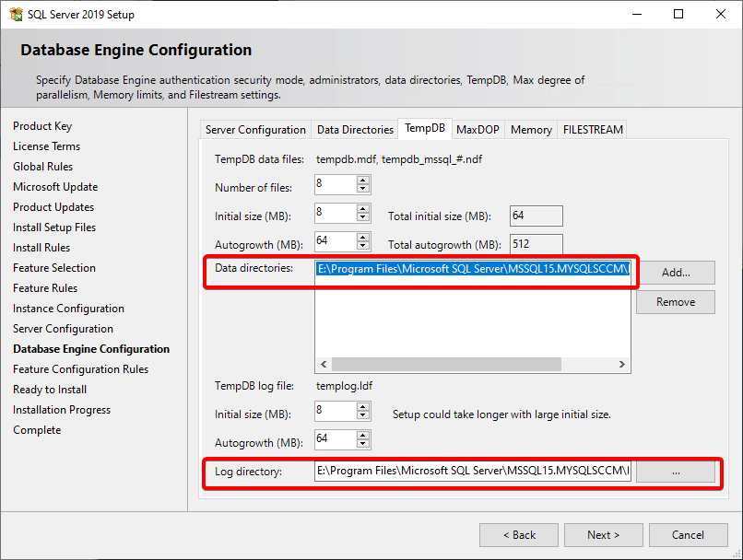Screen dimensions: 743x560
Task: Click Microsoft Update in the steps list
Action: (55, 187)
